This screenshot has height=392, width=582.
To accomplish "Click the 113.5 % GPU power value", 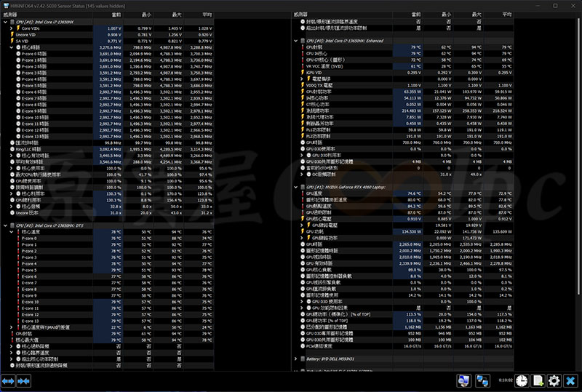I will pyautogui.click(x=414, y=314).
